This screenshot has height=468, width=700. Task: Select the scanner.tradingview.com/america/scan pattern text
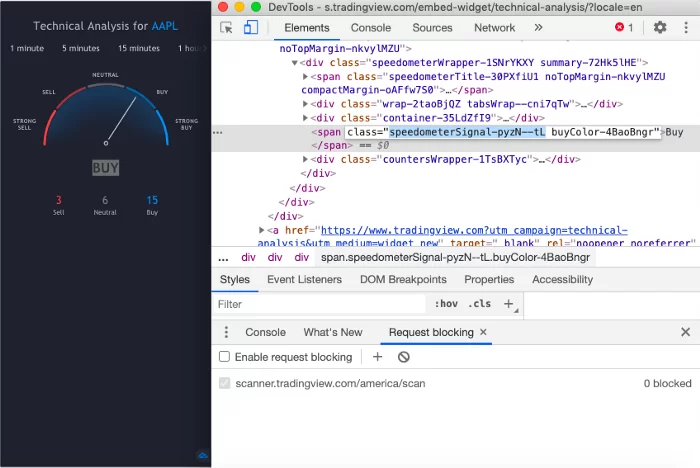coord(330,383)
